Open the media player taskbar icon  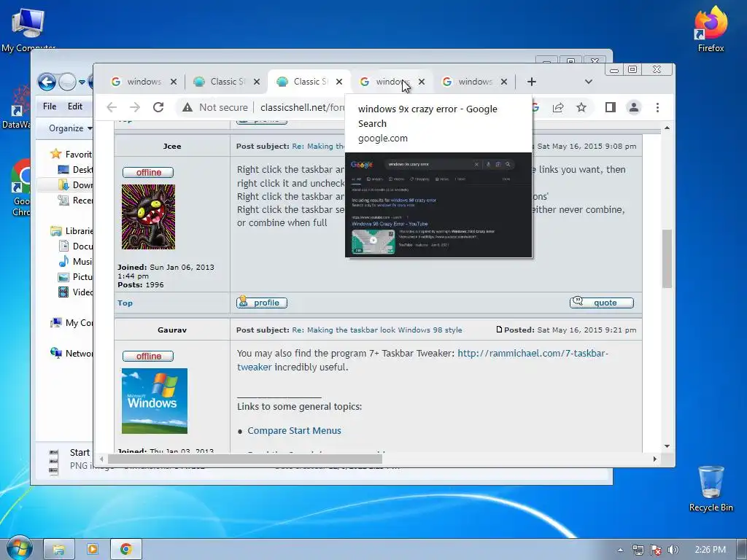click(92, 549)
